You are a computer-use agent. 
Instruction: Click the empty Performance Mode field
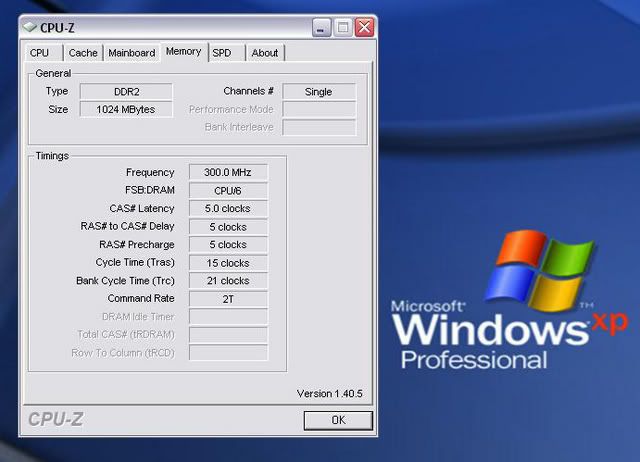(319, 109)
